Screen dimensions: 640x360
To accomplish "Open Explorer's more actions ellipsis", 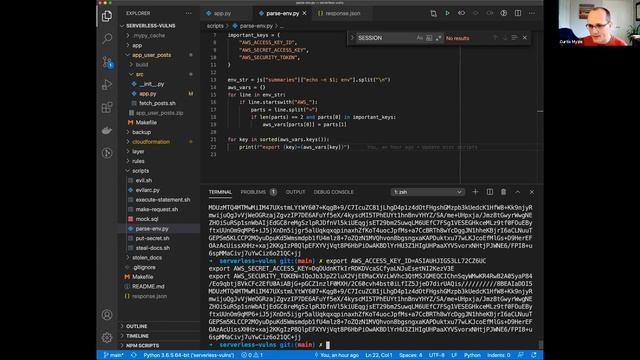I will point(188,13).
